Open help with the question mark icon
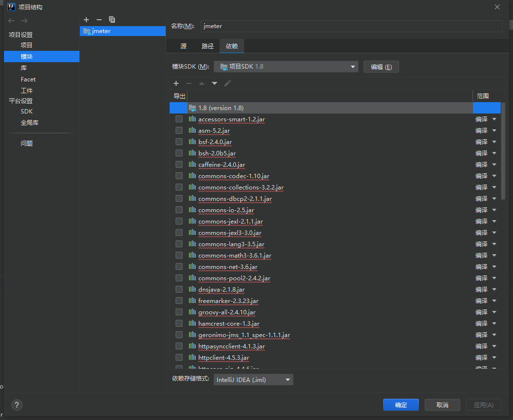This screenshot has height=420, width=513. [x=17, y=405]
